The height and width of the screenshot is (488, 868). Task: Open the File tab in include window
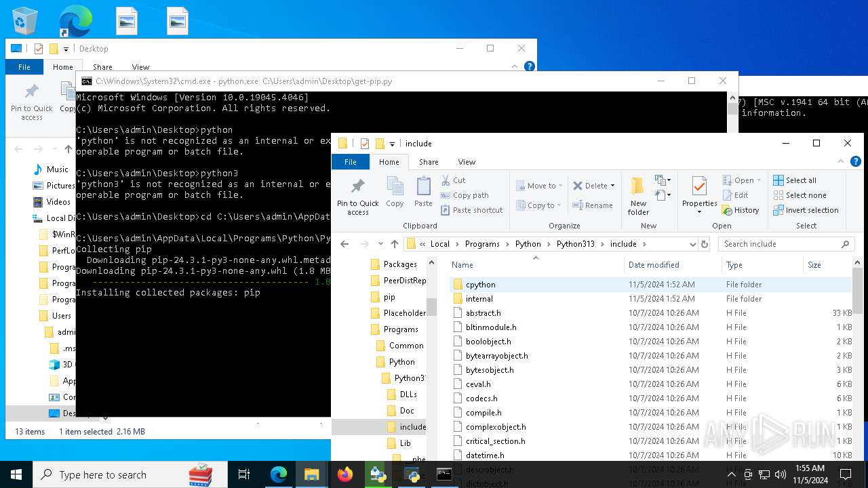351,162
